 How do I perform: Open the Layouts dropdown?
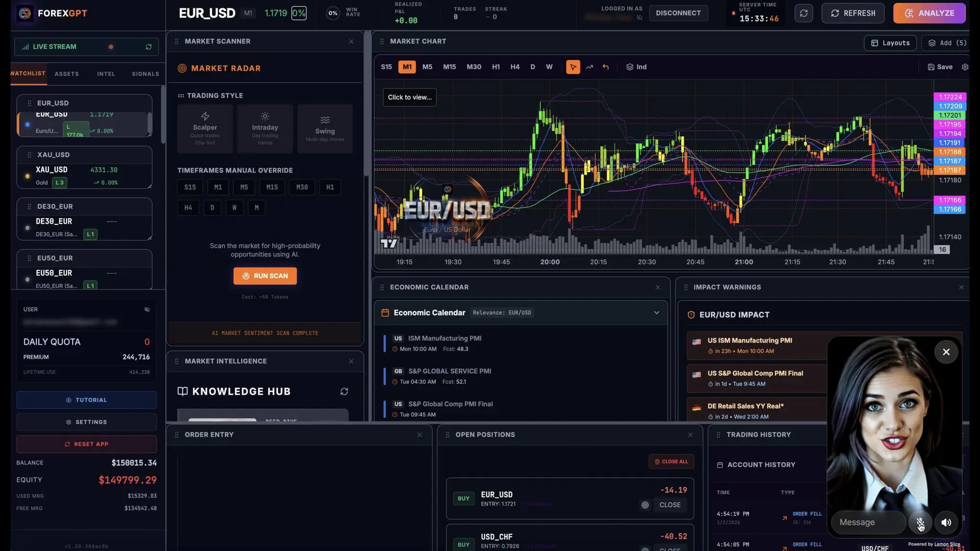pyautogui.click(x=890, y=43)
